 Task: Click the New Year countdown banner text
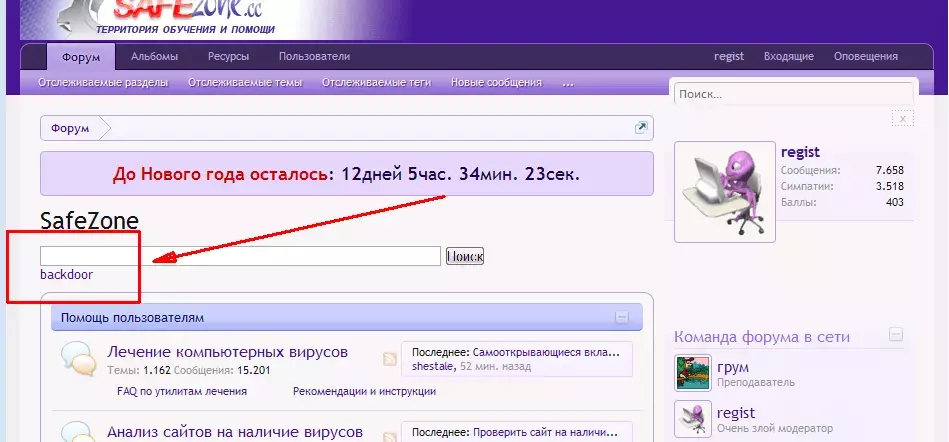[x=346, y=174]
